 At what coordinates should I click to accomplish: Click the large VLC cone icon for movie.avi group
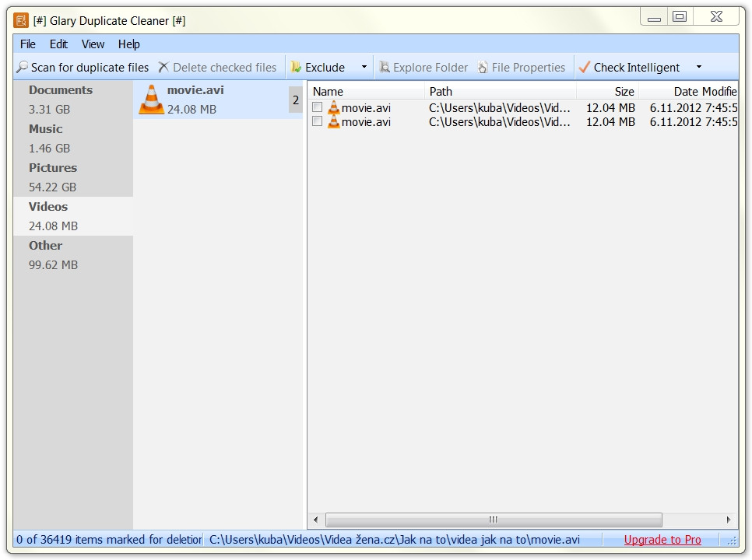click(152, 99)
